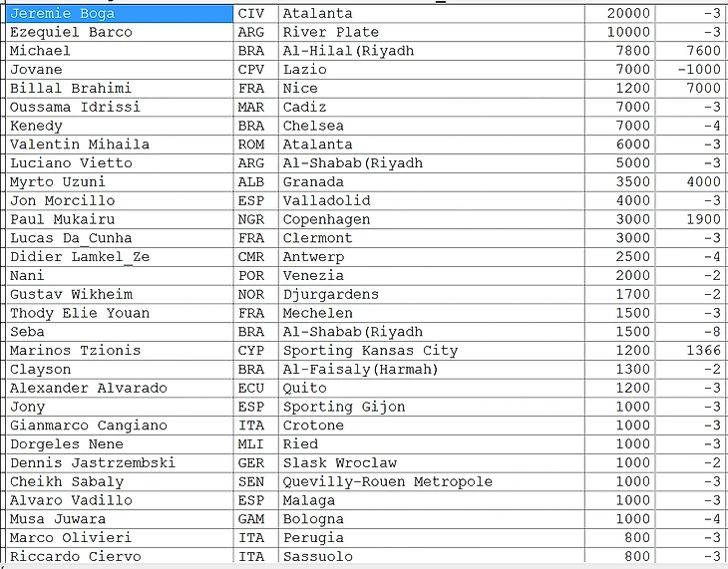This screenshot has width=728, height=569.
Task: Select Thody Elie Youan name cell
Action: [x=120, y=313]
